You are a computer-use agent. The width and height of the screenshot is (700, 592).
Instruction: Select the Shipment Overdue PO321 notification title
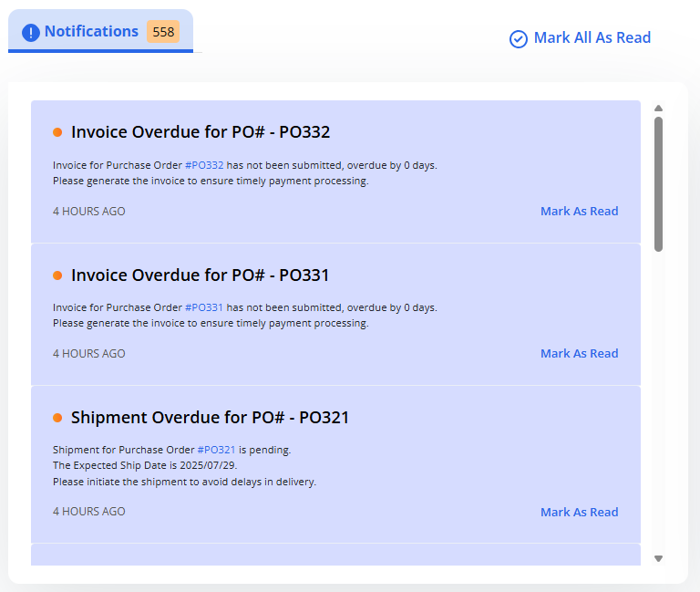click(x=210, y=418)
